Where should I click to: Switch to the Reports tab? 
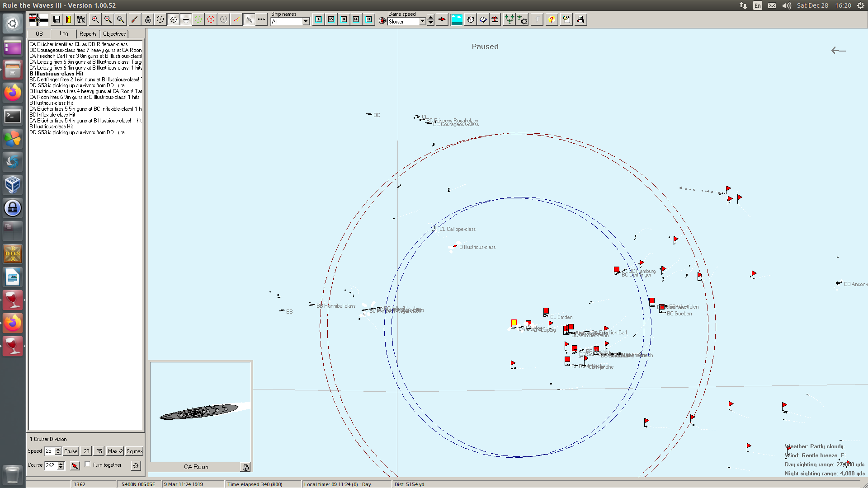[x=88, y=34]
